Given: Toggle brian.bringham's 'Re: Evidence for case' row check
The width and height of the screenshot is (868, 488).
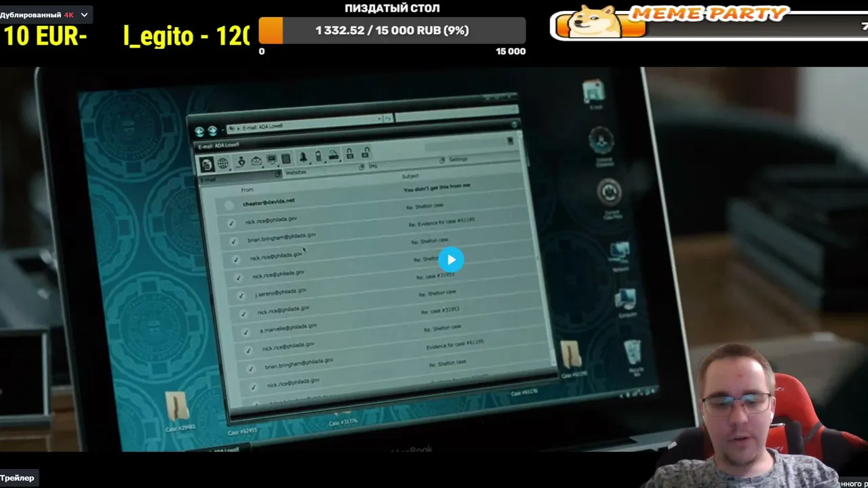Looking at the screenshot, I should pos(234,241).
